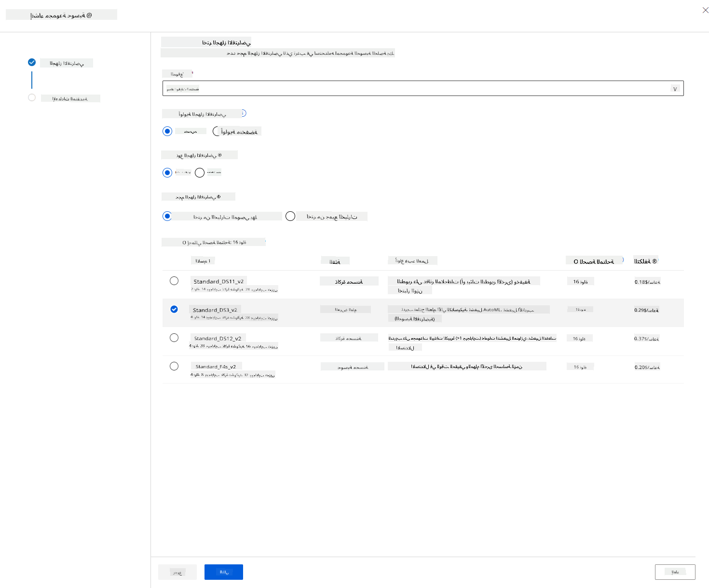The width and height of the screenshot is (709, 588).
Task: Click the info icon beside the cost column header
Action: (x=654, y=261)
